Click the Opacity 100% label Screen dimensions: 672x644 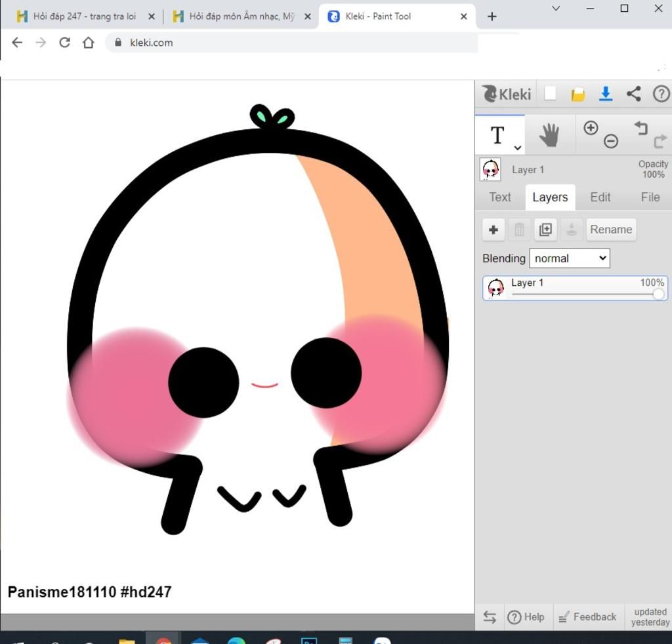tap(653, 169)
